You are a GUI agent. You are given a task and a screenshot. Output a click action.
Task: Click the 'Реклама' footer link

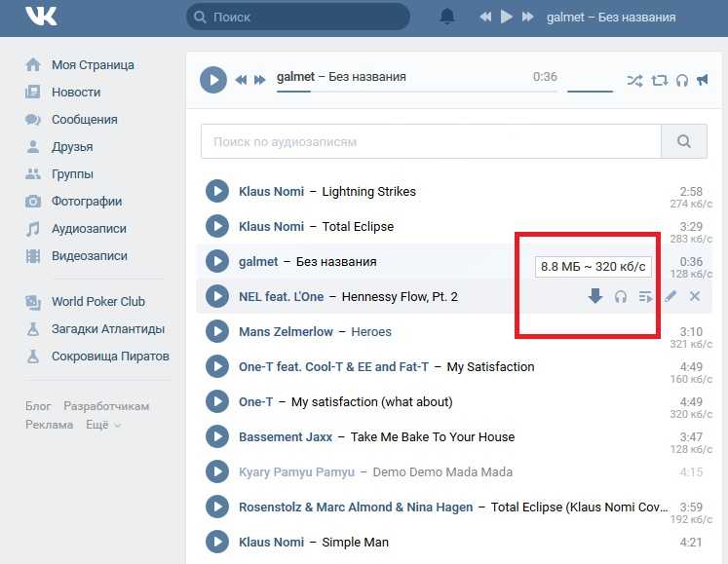[49, 425]
